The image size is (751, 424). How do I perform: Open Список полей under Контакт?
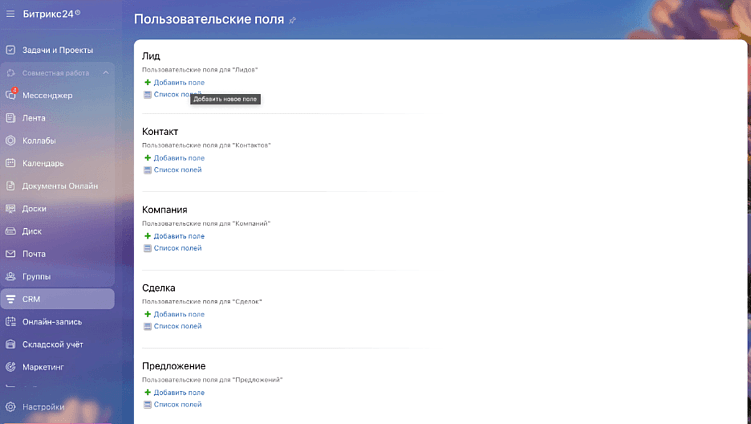tap(178, 170)
